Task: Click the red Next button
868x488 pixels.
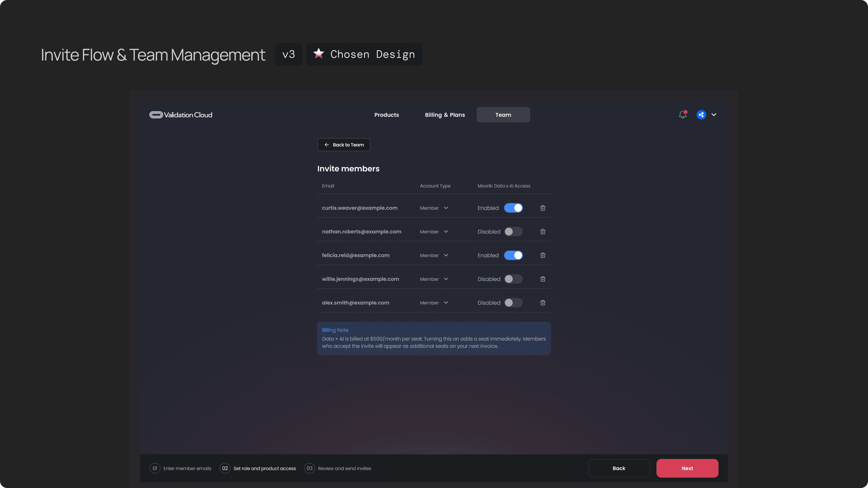Action: pos(687,468)
